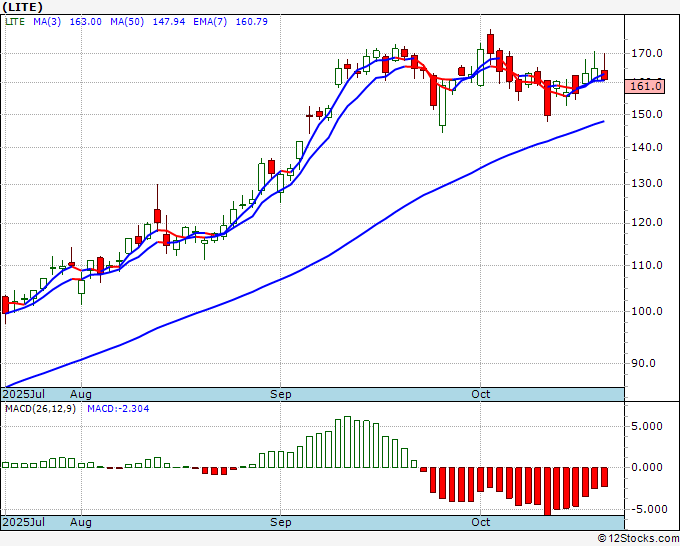Click the 5.000 MACD axis label
This screenshot has width=680, height=546.
pyautogui.click(x=647, y=426)
